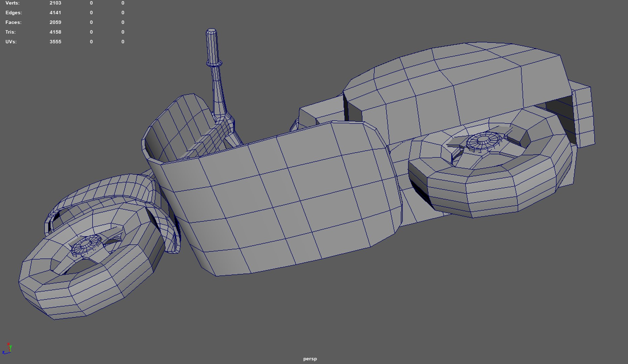The width and height of the screenshot is (628, 364).
Task: Select the 'Edges:' heads-up label
Action: point(14,12)
